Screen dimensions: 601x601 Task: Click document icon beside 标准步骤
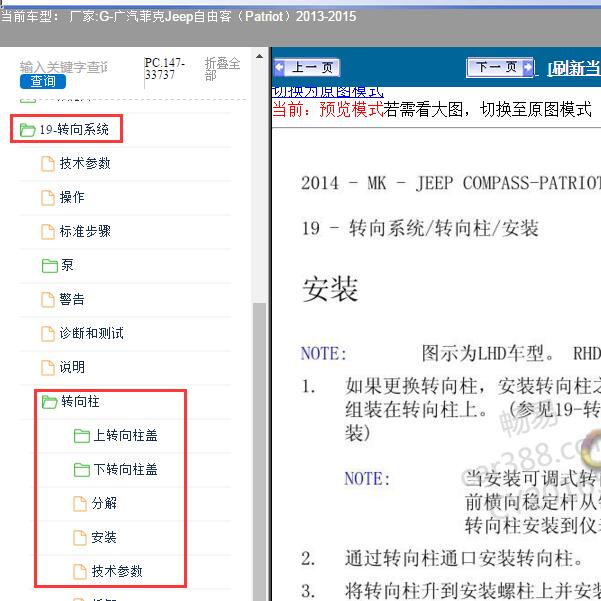point(48,232)
